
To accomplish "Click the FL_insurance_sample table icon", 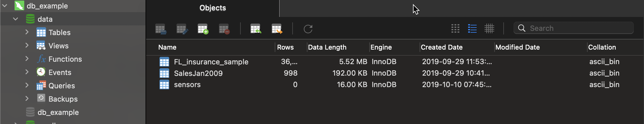I will point(164,62).
